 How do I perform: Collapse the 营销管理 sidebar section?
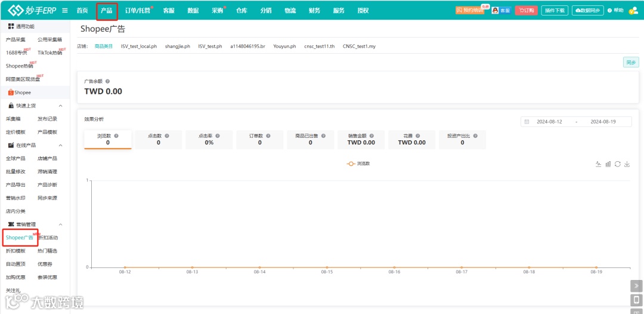60,224
